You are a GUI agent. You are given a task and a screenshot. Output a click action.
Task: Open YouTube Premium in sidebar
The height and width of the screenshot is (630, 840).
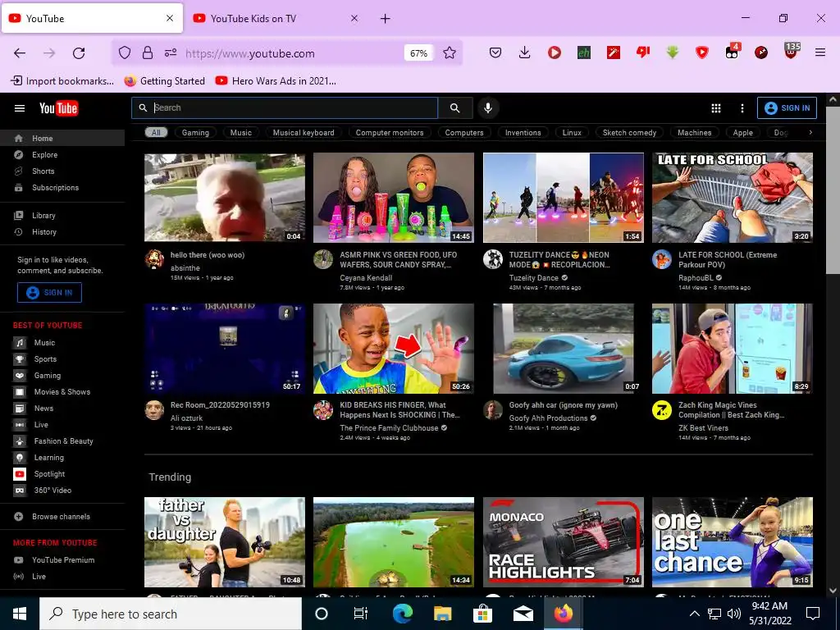pos(62,559)
